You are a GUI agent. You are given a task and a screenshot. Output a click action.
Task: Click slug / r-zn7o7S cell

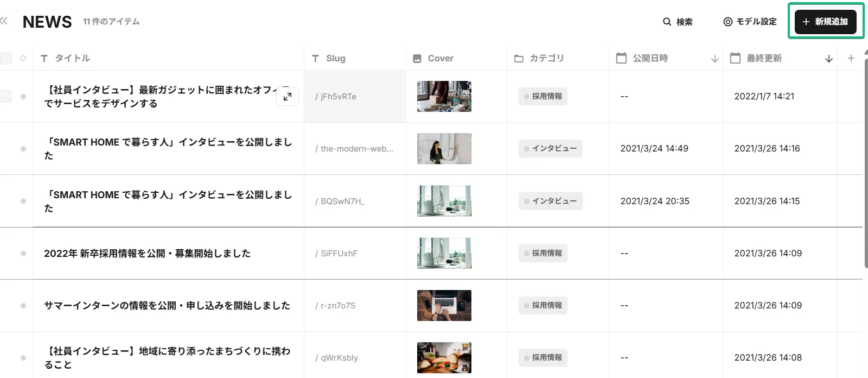tap(355, 306)
